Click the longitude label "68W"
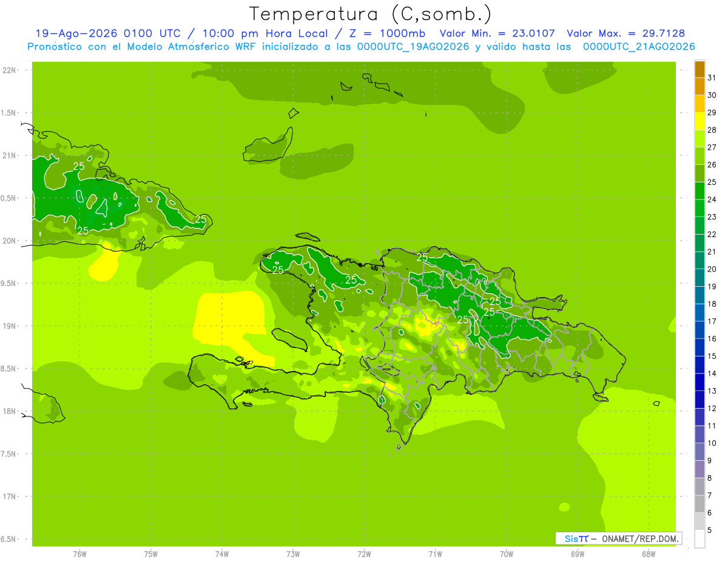The width and height of the screenshot is (728, 562). click(649, 554)
